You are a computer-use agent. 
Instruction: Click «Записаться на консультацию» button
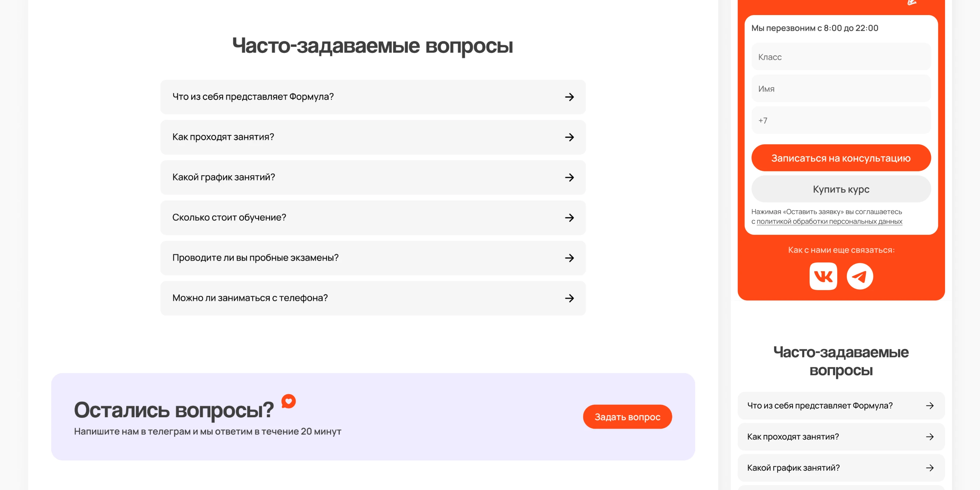[x=841, y=157]
